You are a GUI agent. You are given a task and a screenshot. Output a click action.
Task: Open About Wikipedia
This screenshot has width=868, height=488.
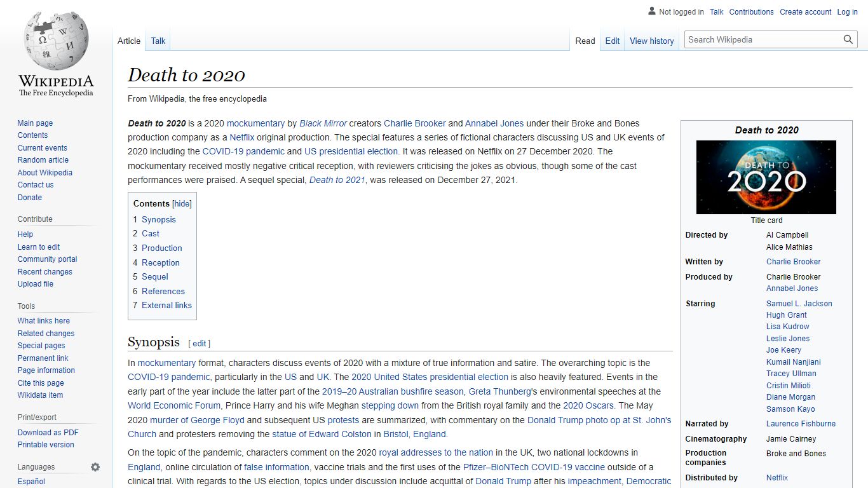[x=45, y=173]
